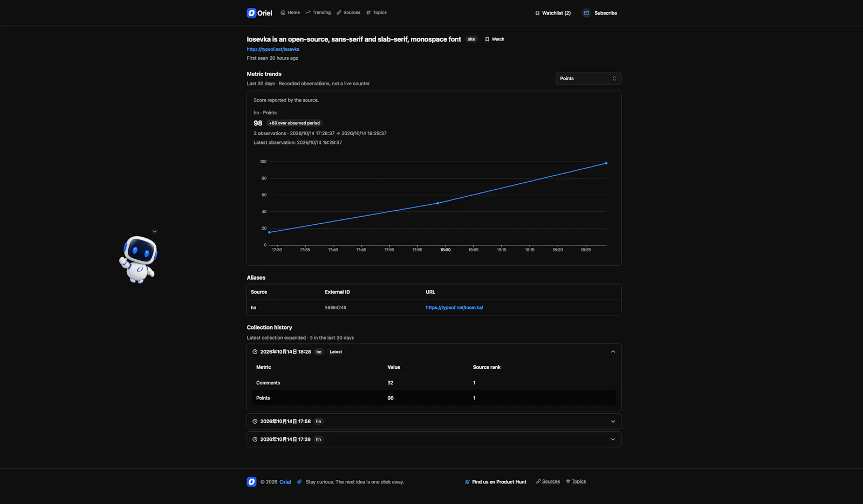
Task: Click the clock icon of the 17:28 entry
Action: click(x=255, y=439)
